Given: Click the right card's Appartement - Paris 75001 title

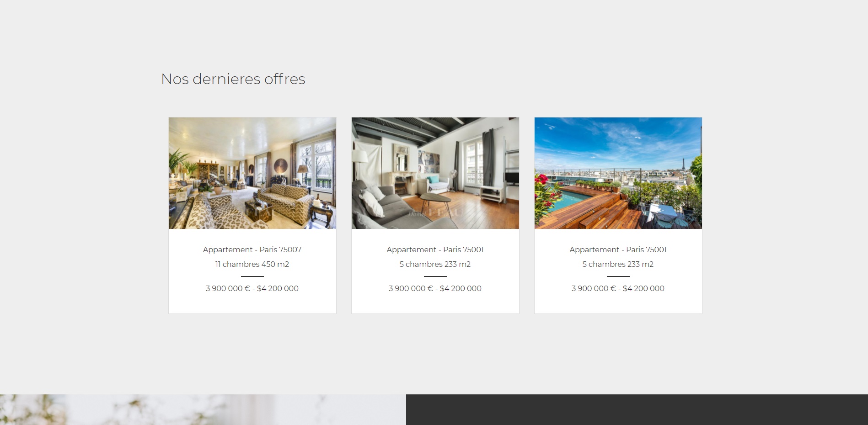Looking at the screenshot, I should pyautogui.click(x=618, y=250).
